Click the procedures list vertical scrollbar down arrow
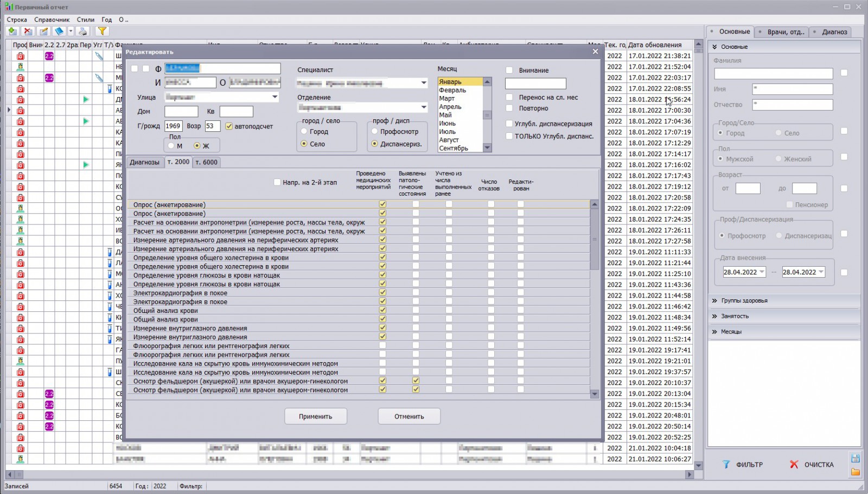The width and height of the screenshot is (868, 494). coord(594,394)
